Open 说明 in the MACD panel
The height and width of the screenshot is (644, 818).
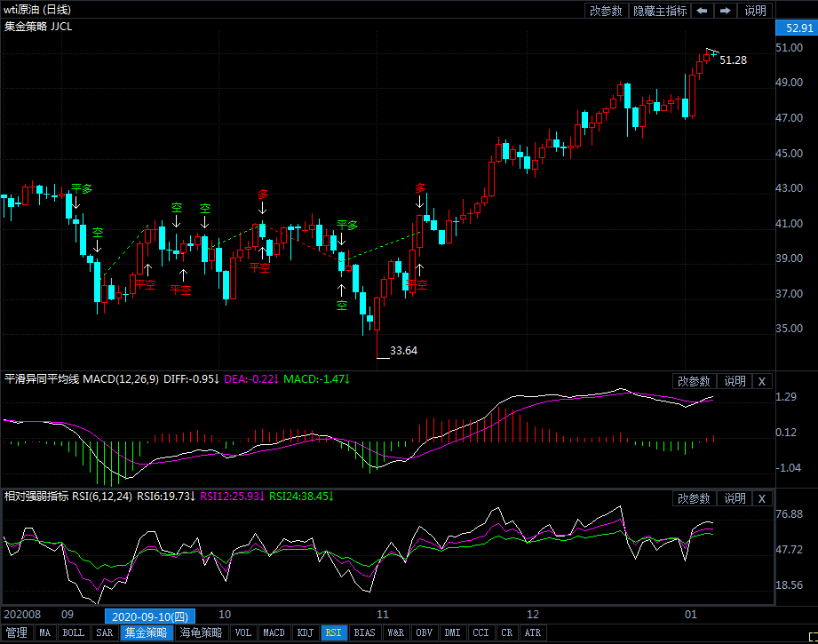pyautogui.click(x=735, y=381)
